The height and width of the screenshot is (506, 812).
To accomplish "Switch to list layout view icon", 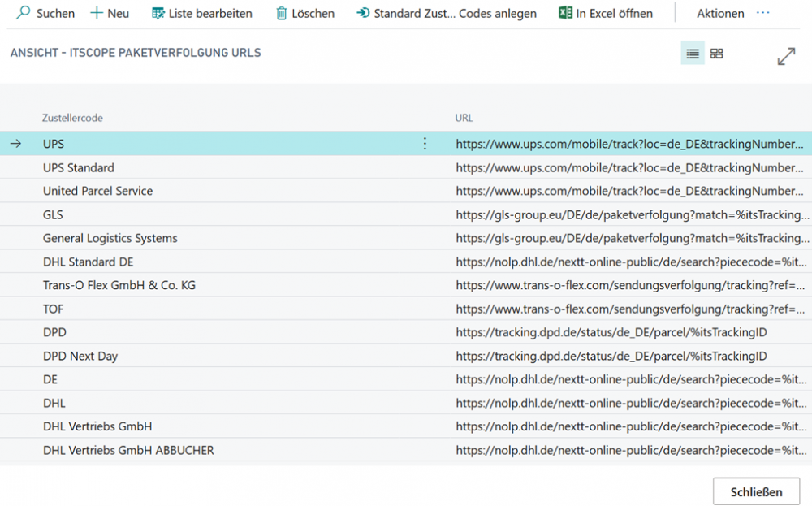I will click(x=692, y=53).
